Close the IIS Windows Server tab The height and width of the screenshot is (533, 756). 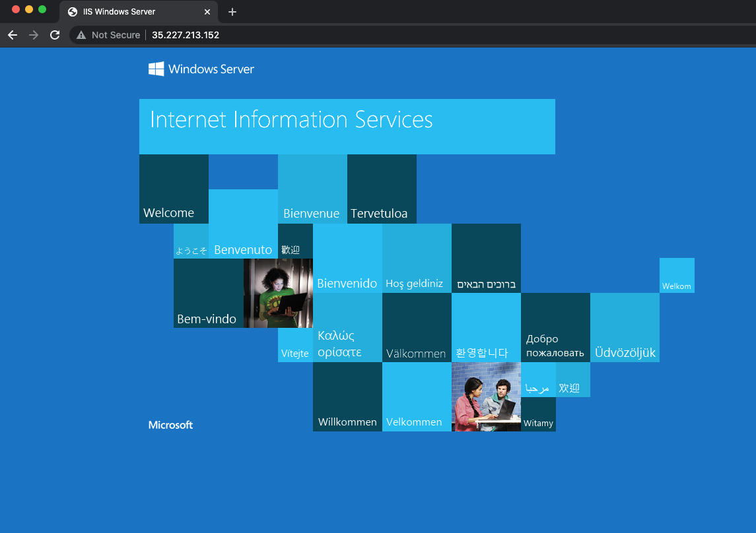(x=207, y=12)
